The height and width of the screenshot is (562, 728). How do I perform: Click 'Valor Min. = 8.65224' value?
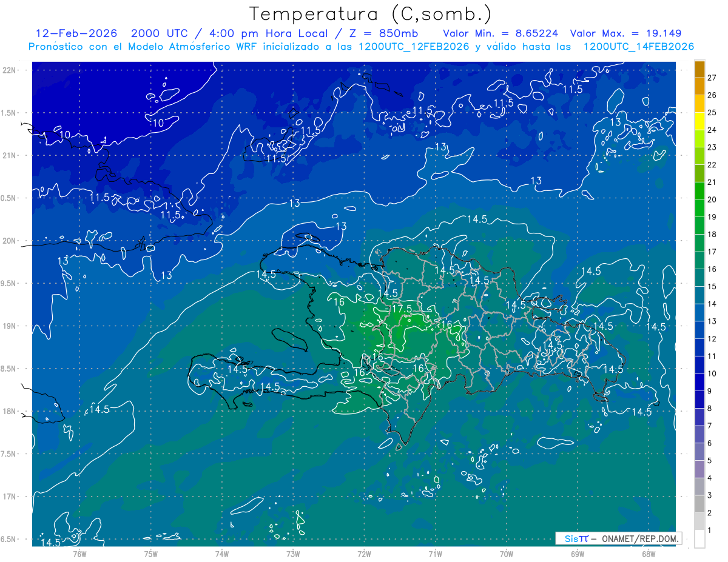[500, 33]
